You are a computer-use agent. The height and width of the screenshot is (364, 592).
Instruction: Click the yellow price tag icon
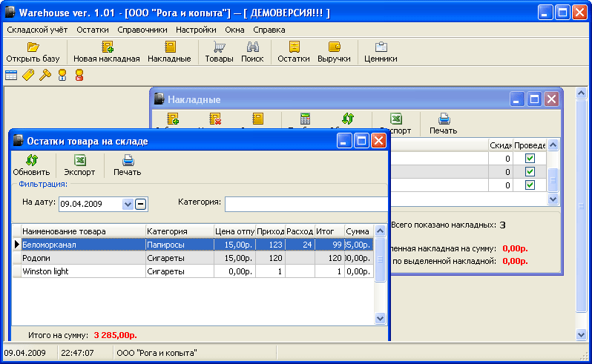click(x=28, y=75)
